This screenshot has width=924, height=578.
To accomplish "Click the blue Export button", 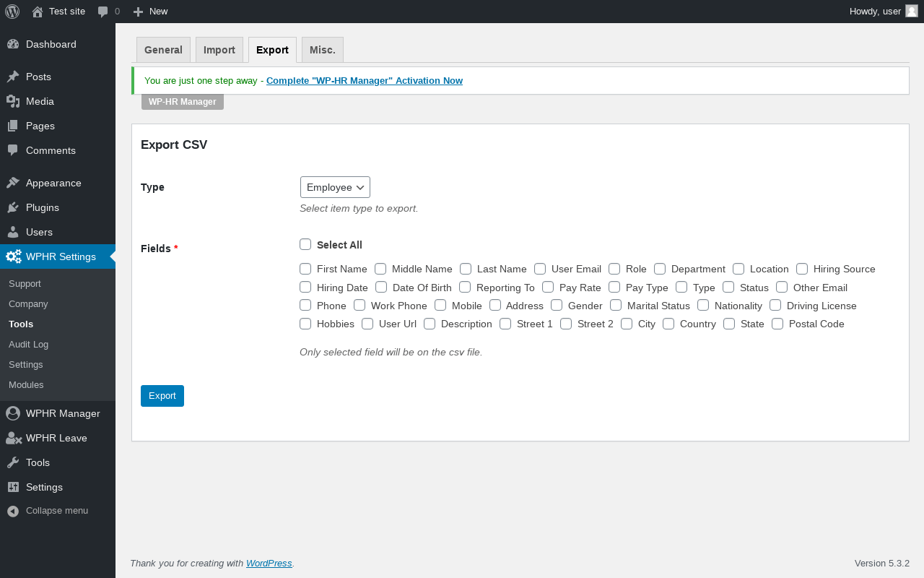I will pyautogui.click(x=162, y=396).
